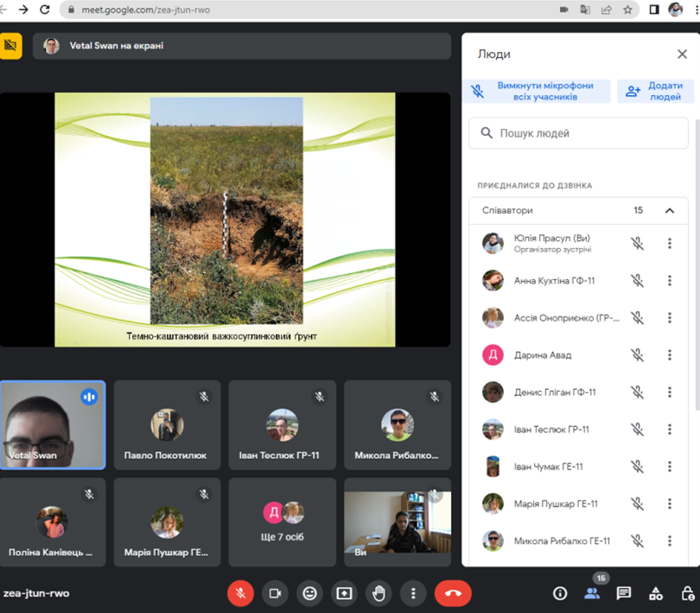Collapse the Співавтори participants section

[x=669, y=210]
